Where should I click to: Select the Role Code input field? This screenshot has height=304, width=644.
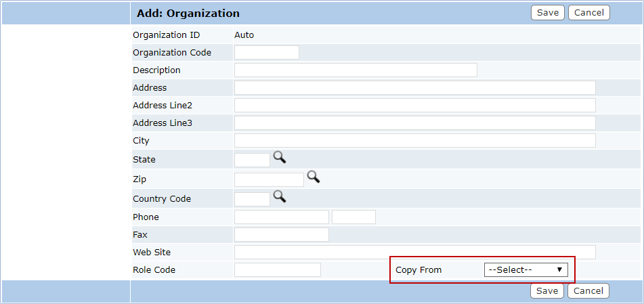coord(277,270)
